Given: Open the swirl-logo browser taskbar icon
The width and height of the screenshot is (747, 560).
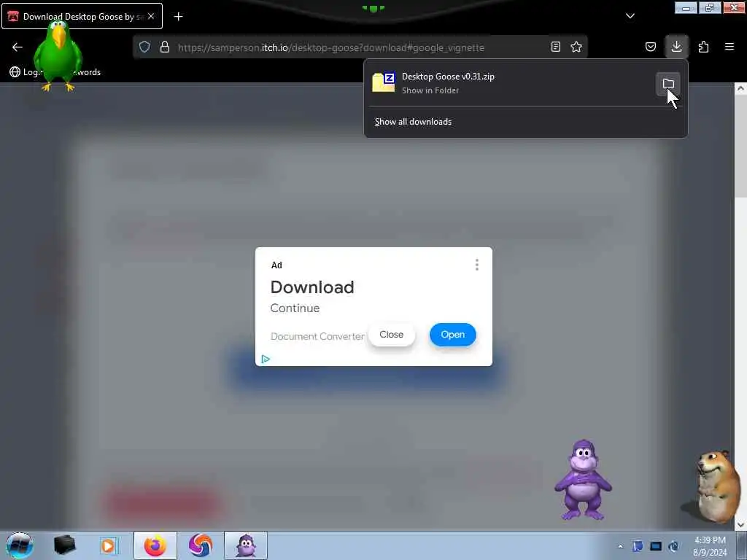Looking at the screenshot, I should click(201, 545).
